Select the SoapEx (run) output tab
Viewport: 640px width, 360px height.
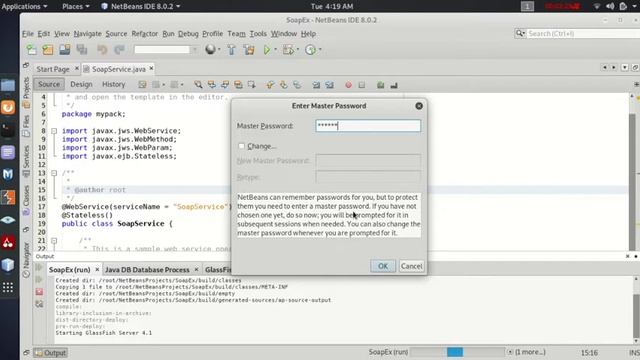tap(69, 269)
